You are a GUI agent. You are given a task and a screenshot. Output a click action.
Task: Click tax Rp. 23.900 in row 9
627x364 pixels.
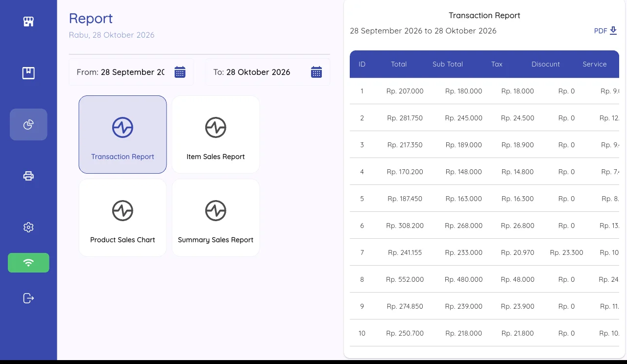coord(518,306)
